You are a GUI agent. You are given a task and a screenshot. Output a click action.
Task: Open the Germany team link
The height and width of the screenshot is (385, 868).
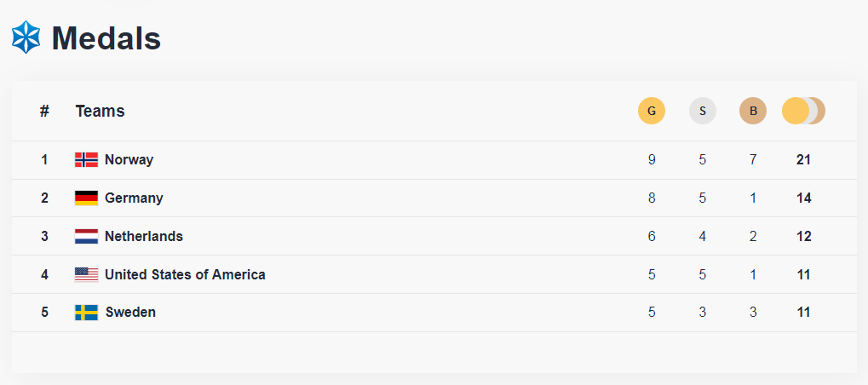pyautogui.click(x=134, y=198)
